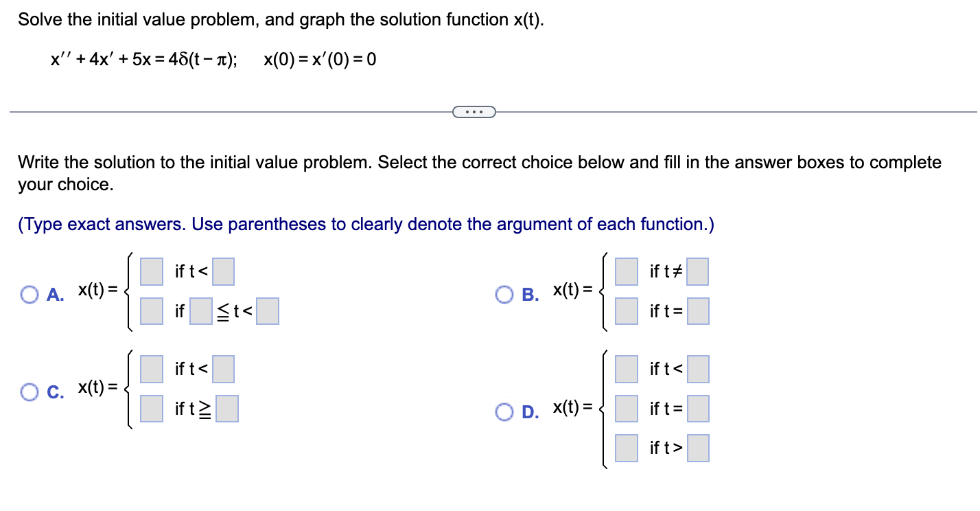Click the box after 'if t ≥' in choice C
Image resolution: width=980 pixels, height=511 pixels.
coord(226,408)
